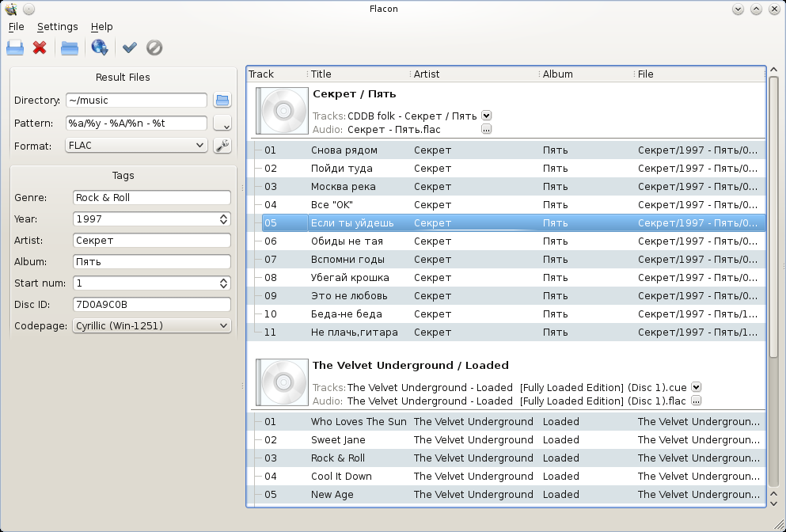Select track Who Loves The Sun

pos(507,422)
